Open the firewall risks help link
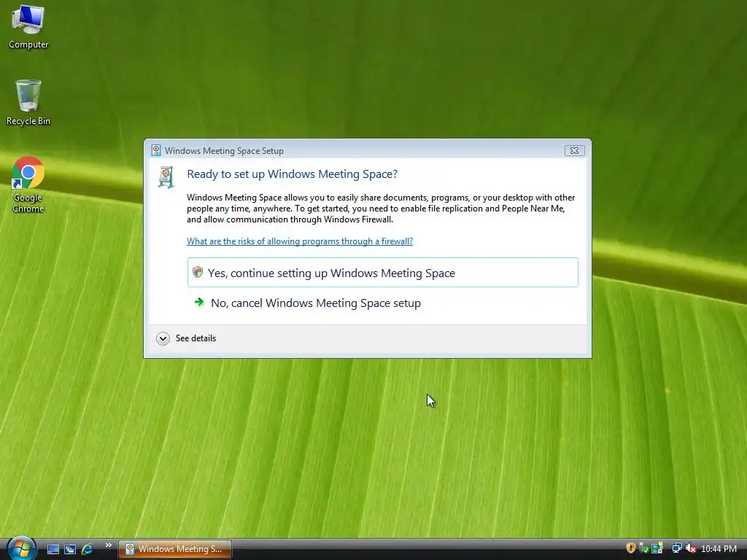747x560 pixels. [300, 241]
